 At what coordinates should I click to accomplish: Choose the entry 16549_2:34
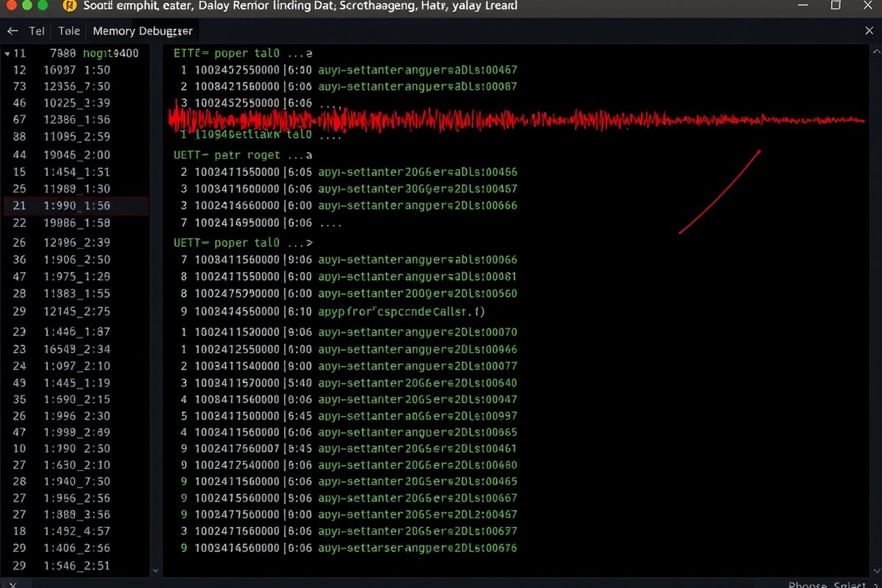point(76,349)
